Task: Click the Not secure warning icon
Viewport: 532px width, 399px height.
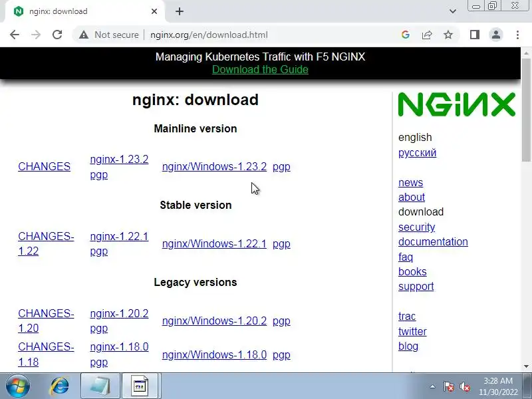Action: click(x=84, y=35)
